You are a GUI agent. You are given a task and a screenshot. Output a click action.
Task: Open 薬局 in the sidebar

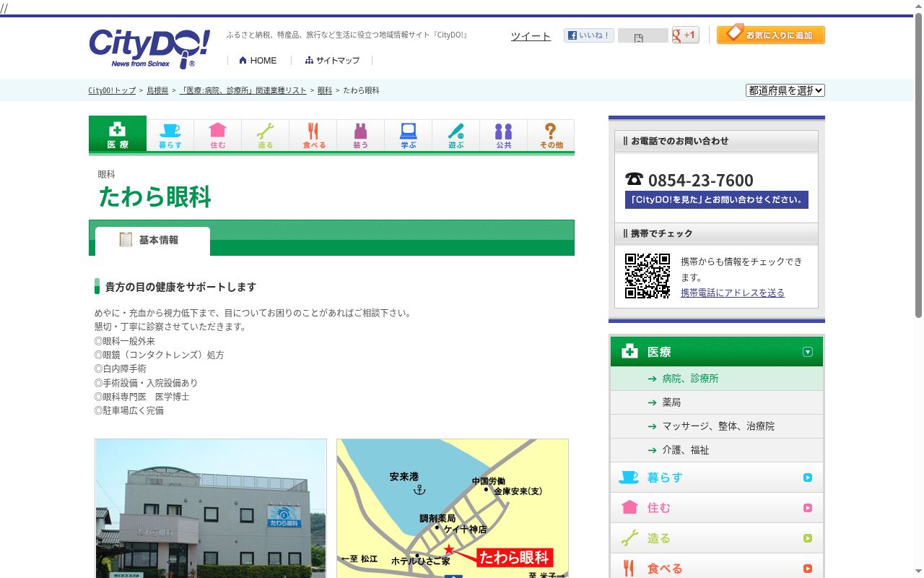tap(716, 402)
